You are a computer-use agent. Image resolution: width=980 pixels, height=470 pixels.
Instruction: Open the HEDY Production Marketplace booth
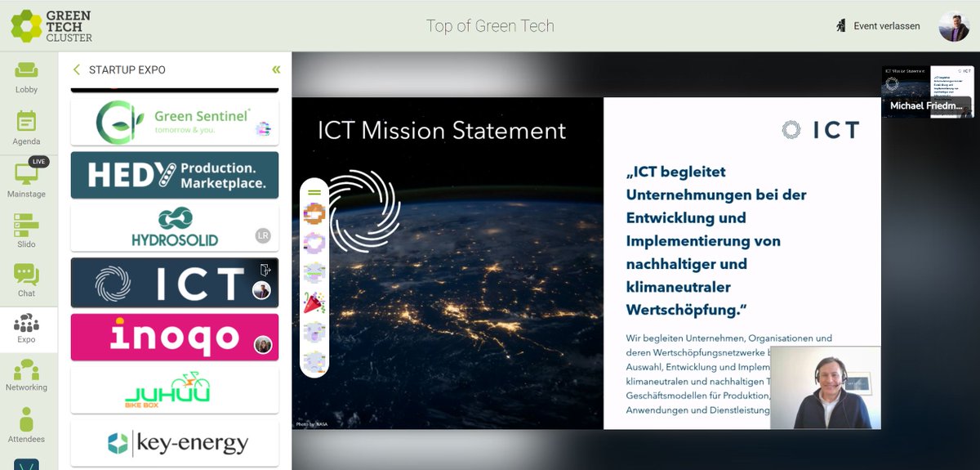click(x=175, y=175)
